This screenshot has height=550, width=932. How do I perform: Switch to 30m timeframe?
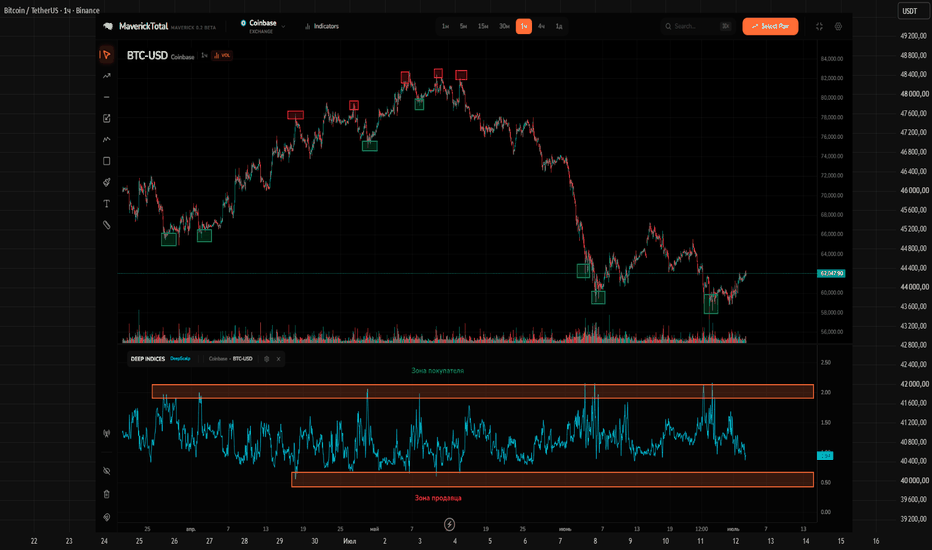point(504,26)
